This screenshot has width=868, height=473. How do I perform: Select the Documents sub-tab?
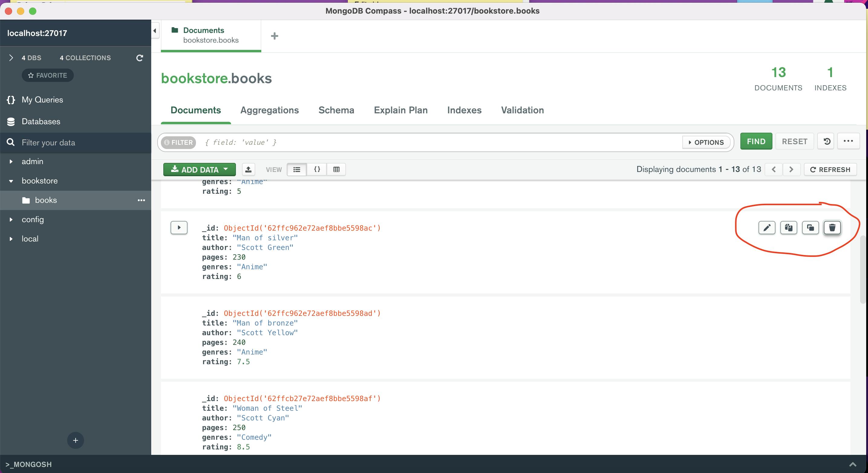(196, 110)
